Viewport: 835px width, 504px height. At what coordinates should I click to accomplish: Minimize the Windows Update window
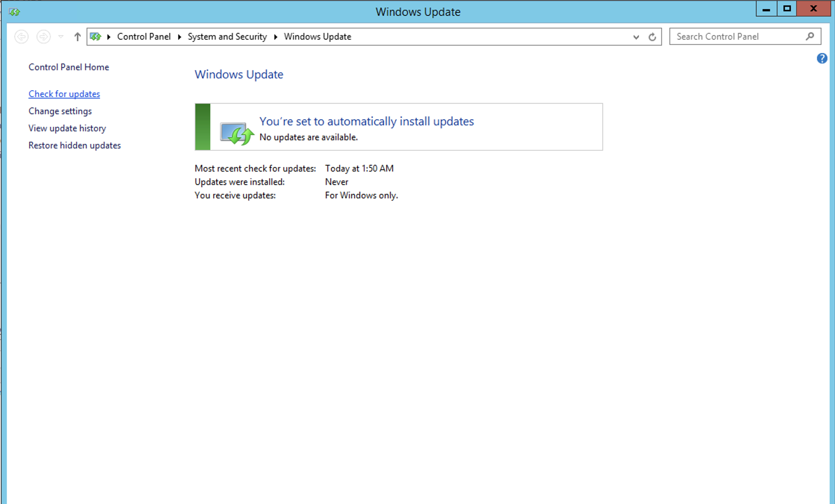click(766, 9)
